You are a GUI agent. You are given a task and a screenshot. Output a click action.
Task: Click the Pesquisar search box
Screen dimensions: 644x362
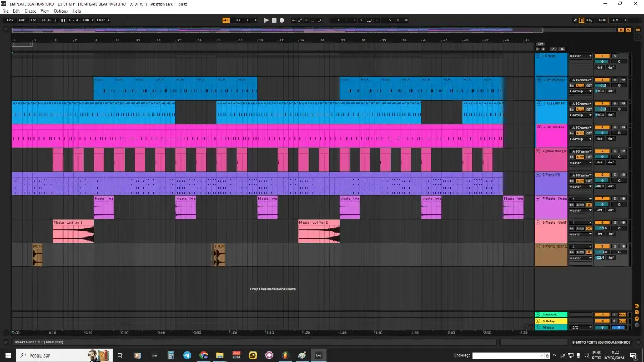click(64, 356)
